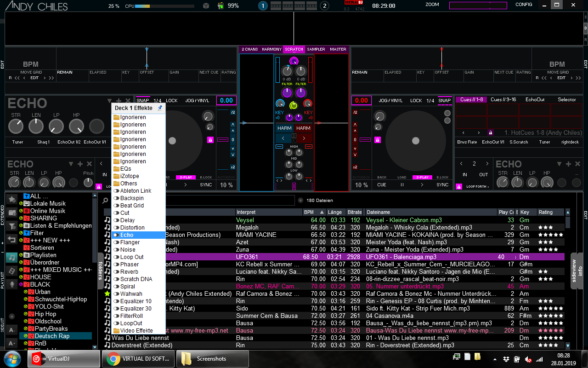The image size is (588, 368).
Task: Select the karaoke microphone file-type icon
Action: pos(12,285)
